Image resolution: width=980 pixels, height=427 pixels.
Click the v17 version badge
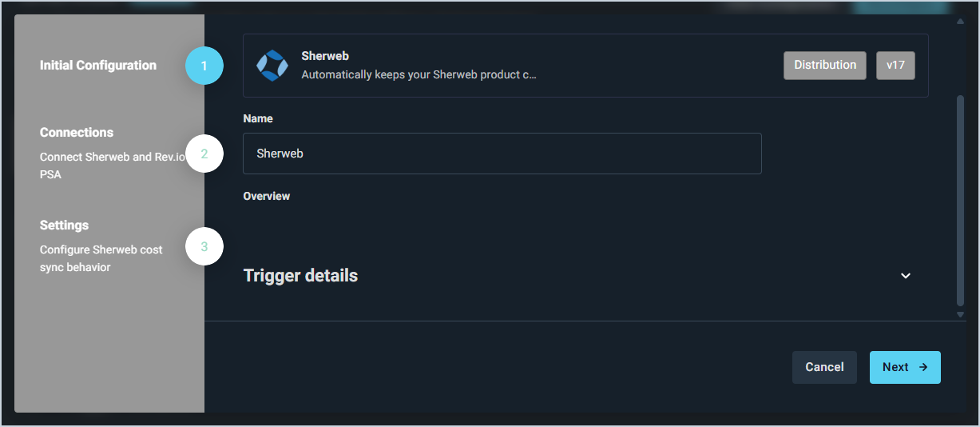895,66
